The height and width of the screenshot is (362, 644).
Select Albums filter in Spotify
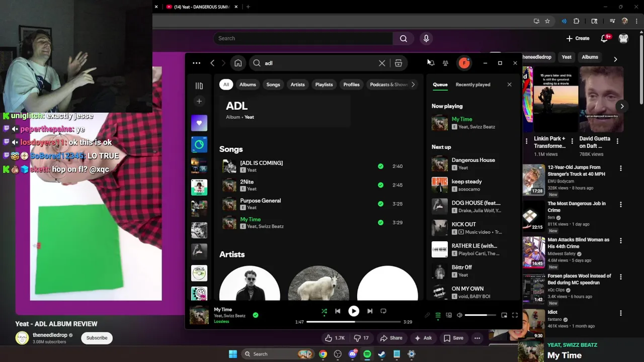coord(248,84)
